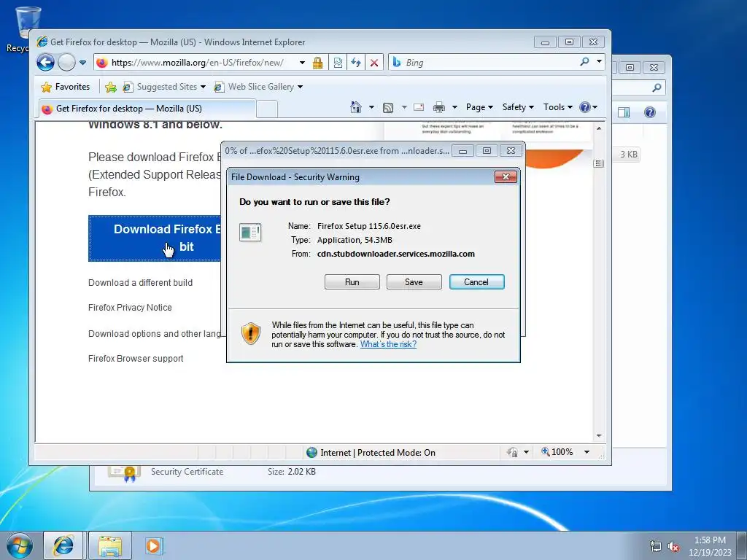This screenshot has width=747, height=560.
Task: Click the Print icon in command bar
Action: pos(438,107)
